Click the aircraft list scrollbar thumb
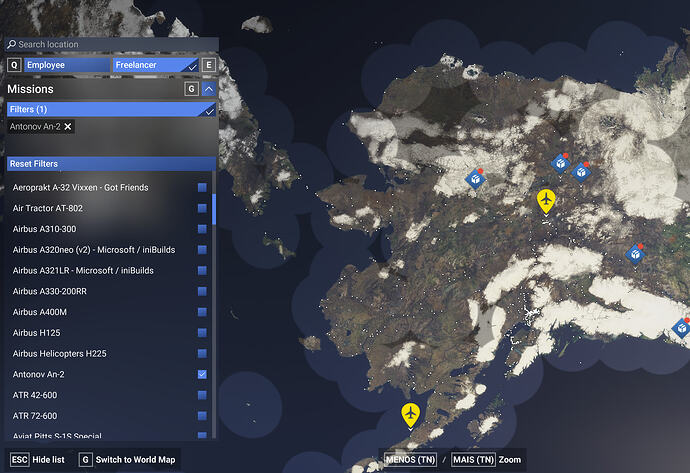690x473 pixels. tap(214, 209)
